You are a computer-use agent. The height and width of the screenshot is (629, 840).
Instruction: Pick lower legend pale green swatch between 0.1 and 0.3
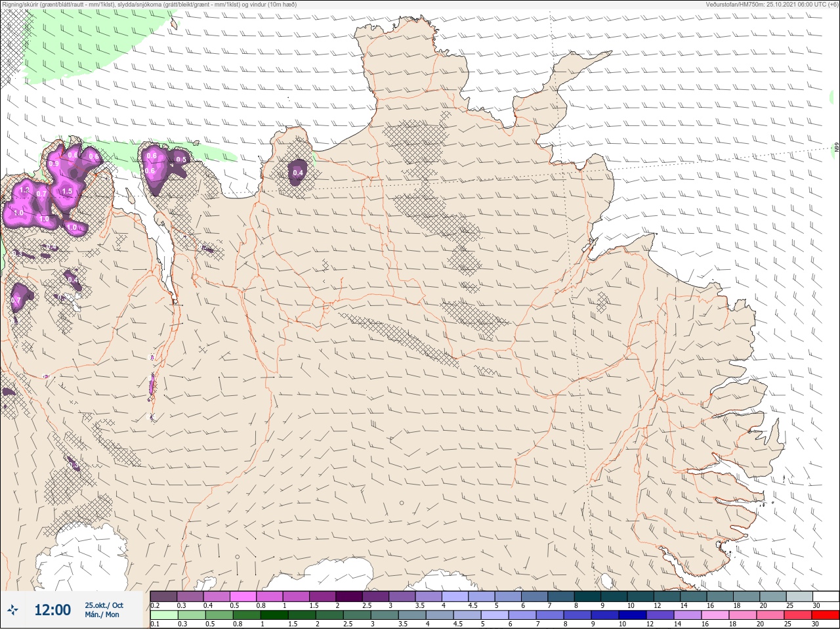point(163,615)
